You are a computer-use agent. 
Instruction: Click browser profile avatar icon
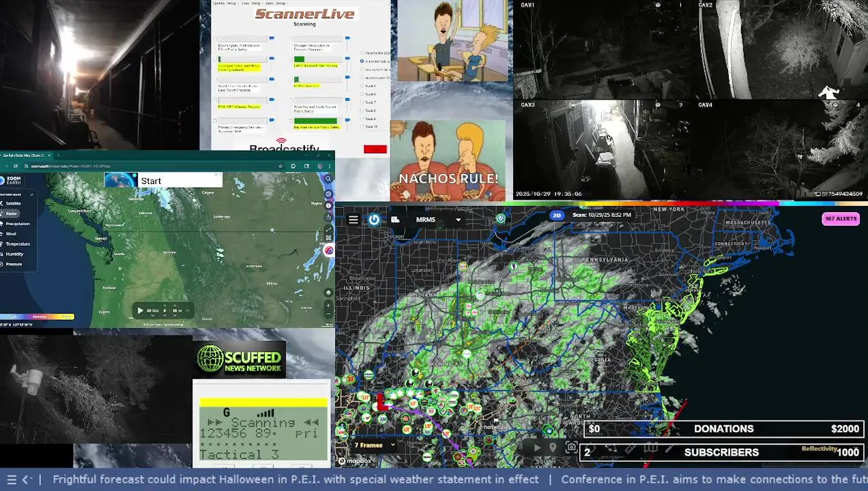[320, 166]
